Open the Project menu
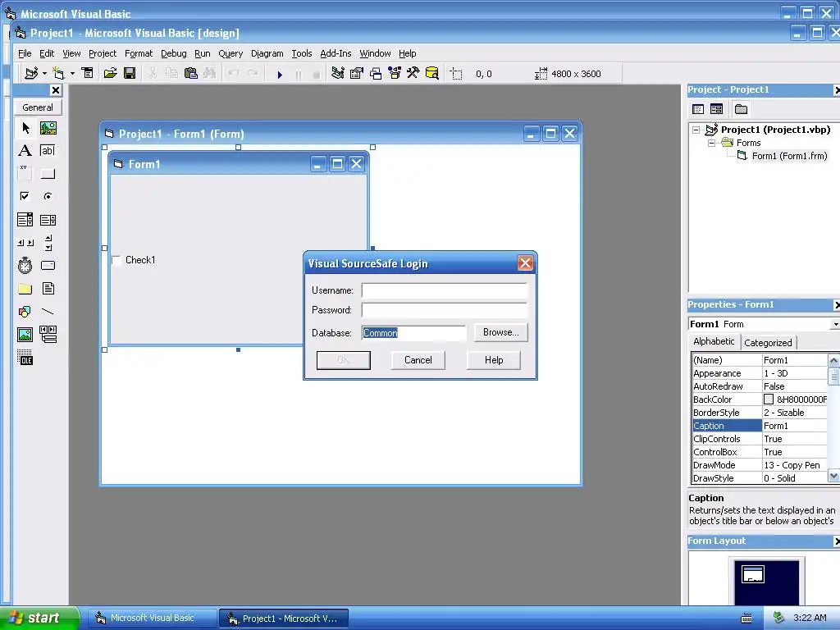The image size is (840, 630). [103, 53]
